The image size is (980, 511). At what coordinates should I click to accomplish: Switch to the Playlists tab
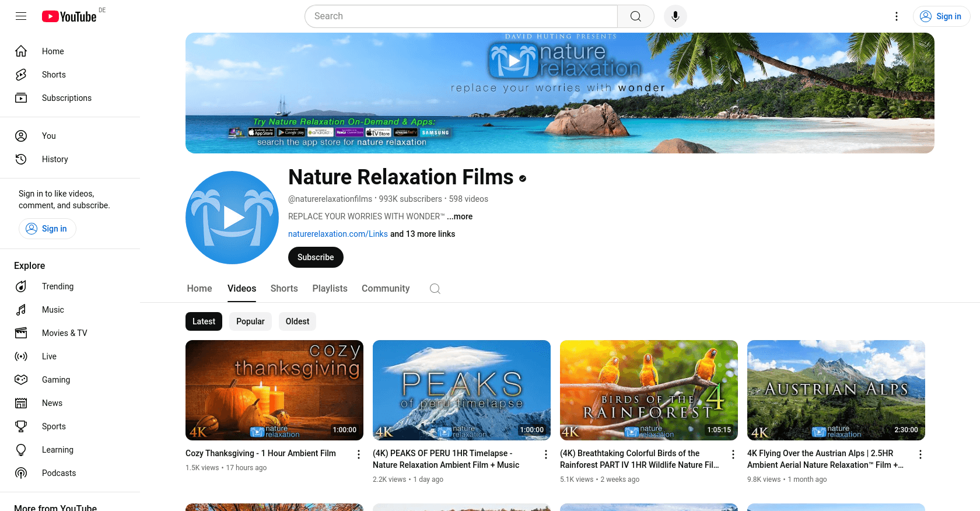330,289
